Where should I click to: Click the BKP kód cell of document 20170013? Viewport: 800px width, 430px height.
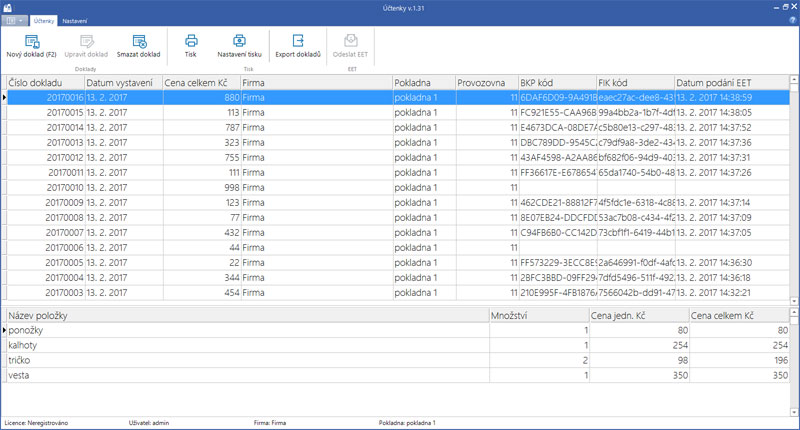tap(557, 142)
